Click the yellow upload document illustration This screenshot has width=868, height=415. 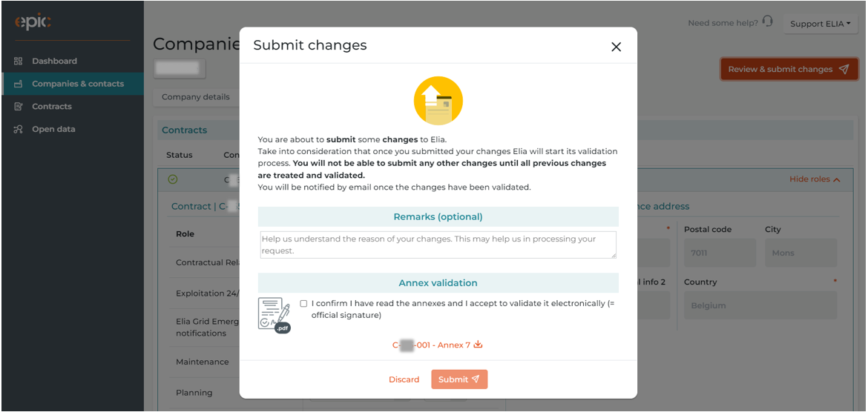(438, 101)
